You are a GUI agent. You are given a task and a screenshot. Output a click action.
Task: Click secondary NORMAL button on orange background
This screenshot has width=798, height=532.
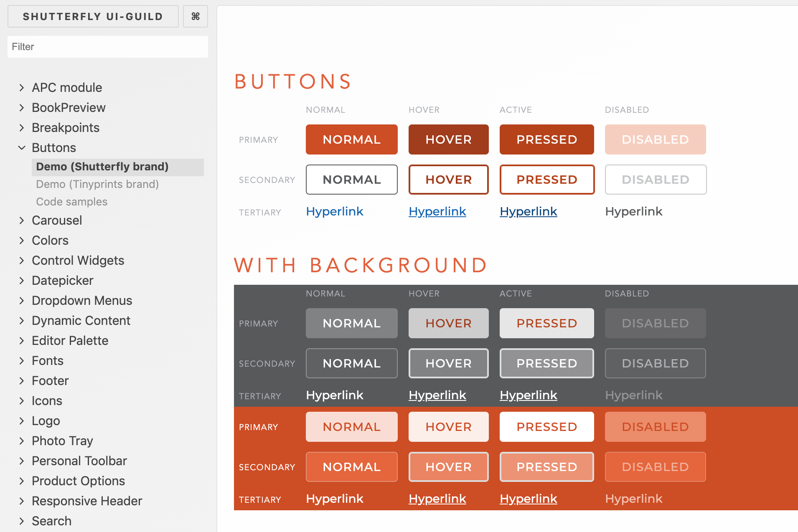coord(352,467)
